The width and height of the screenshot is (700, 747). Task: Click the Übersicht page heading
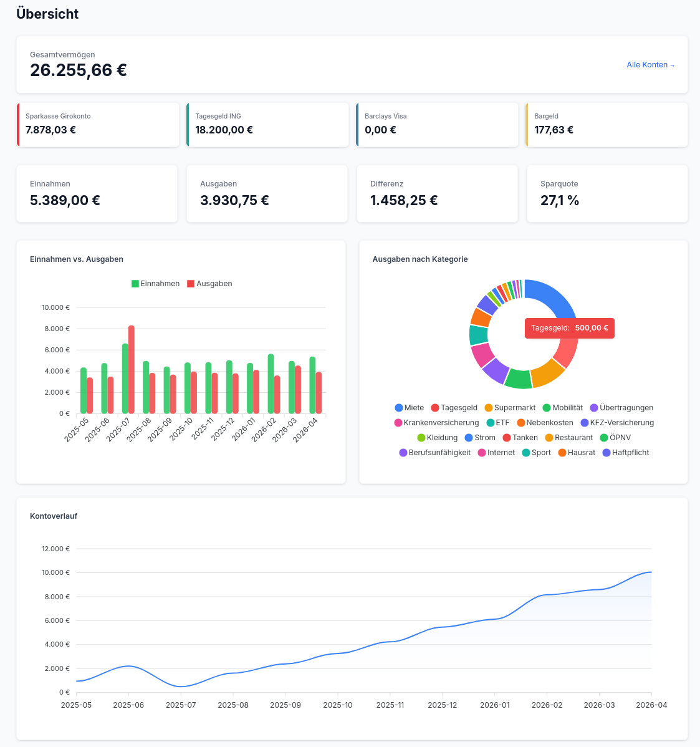click(x=47, y=14)
